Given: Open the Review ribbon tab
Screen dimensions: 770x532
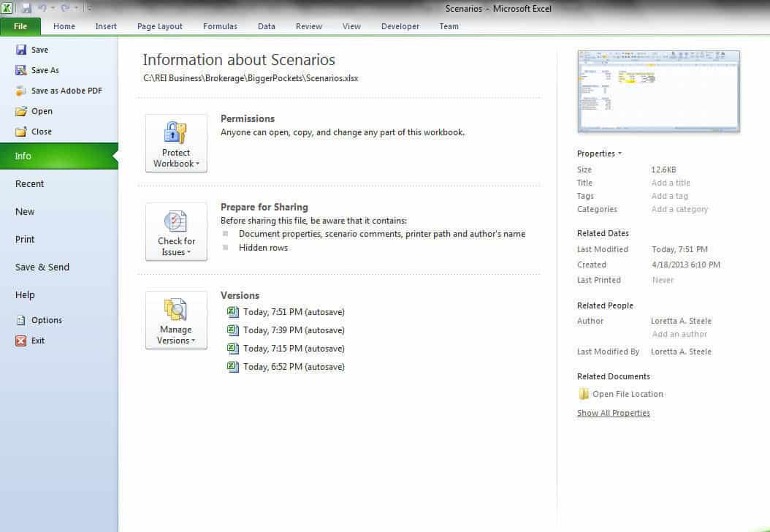Looking at the screenshot, I should coord(309,26).
